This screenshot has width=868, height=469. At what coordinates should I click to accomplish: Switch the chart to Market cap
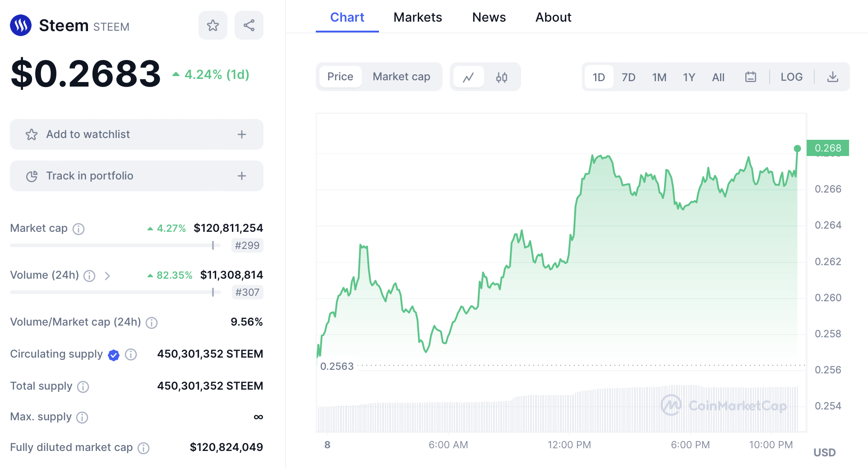[401, 77]
